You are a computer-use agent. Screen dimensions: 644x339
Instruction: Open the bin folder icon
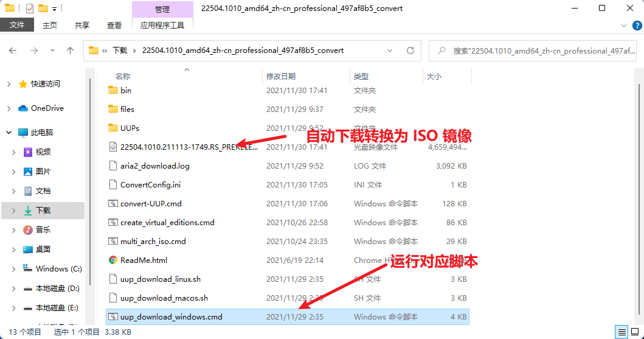pos(113,90)
